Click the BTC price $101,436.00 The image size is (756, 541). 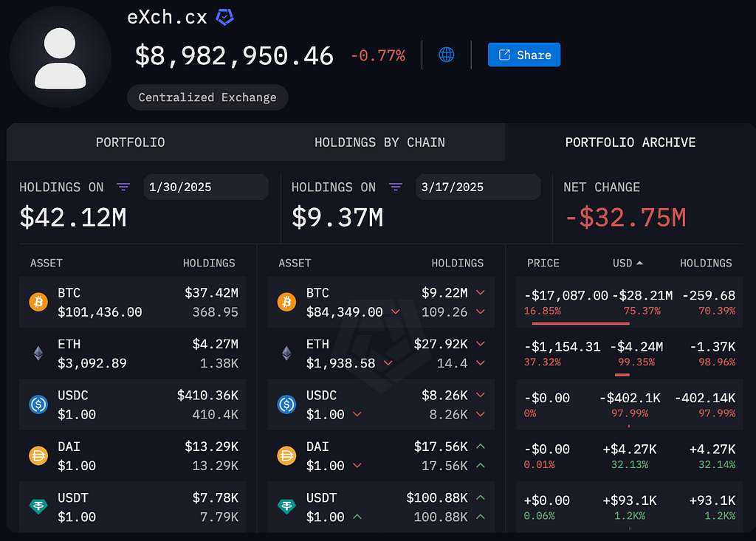(x=100, y=312)
